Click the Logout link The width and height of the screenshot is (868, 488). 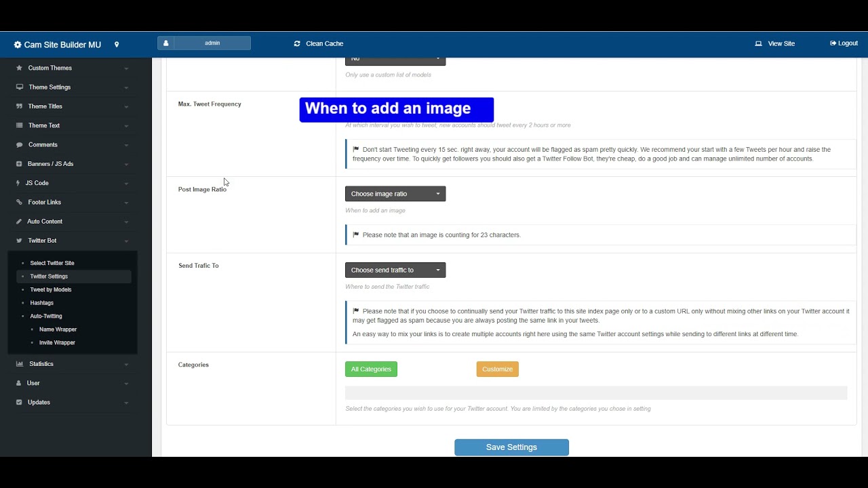pyautogui.click(x=844, y=43)
